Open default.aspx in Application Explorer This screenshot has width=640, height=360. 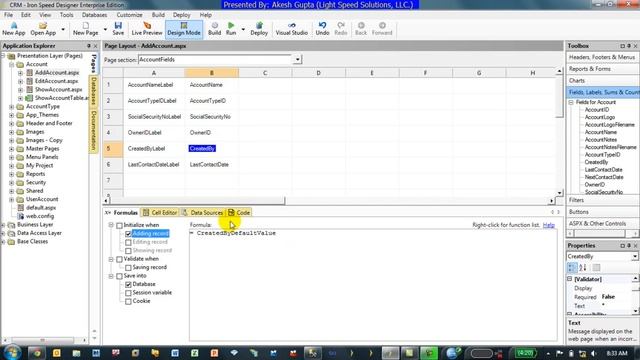pos(41,207)
